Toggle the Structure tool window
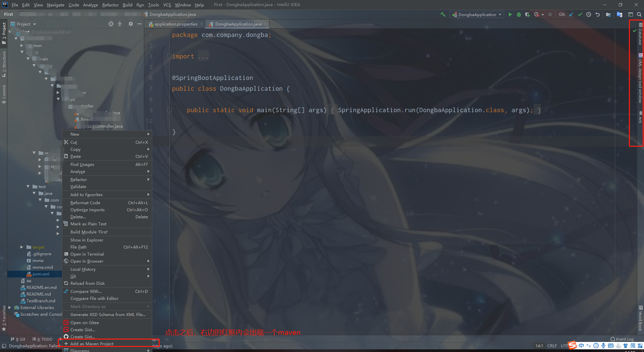This screenshot has width=644, height=352. coord(4,64)
